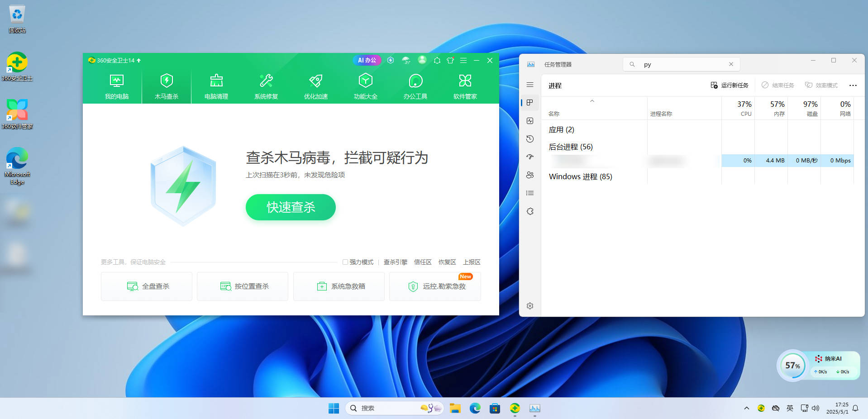Sort by the 进程名称 column header
Image resolution: width=868 pixels, height=419 pixels.
(x=684, y=109)
